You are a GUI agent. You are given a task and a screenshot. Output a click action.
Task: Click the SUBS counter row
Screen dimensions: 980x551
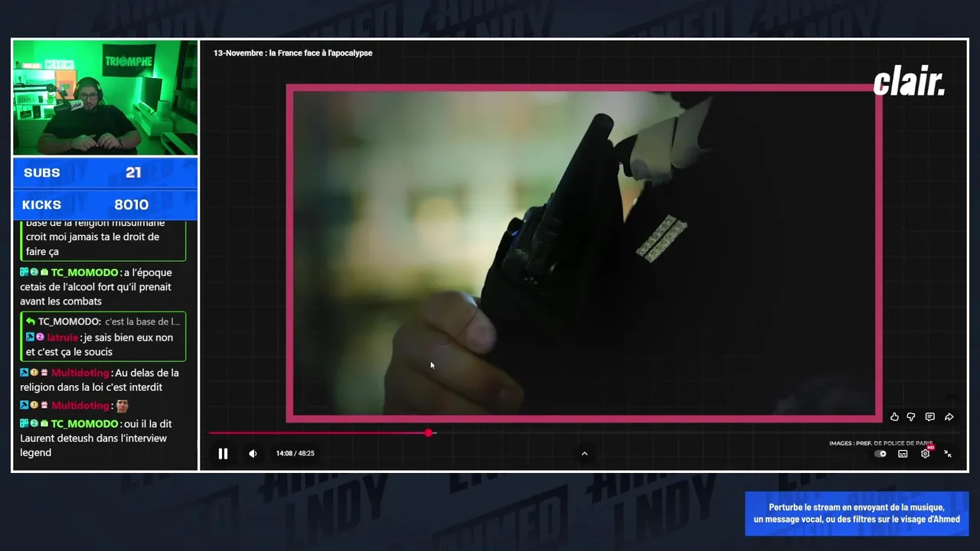(106, 173)
